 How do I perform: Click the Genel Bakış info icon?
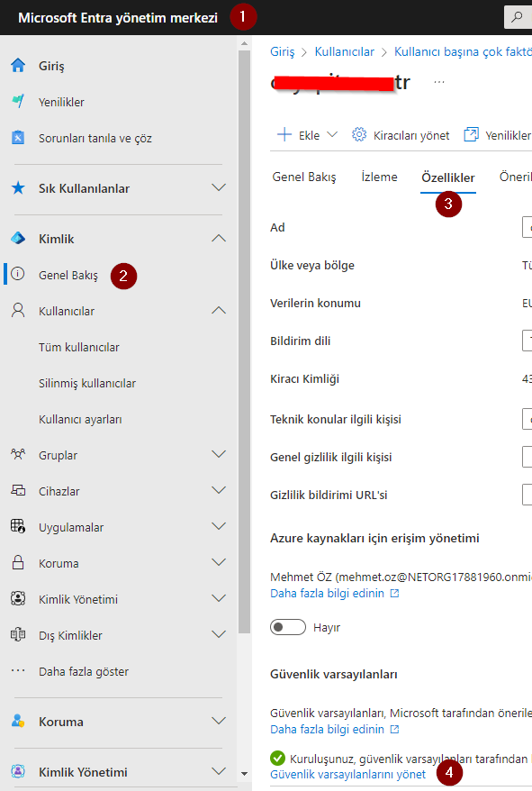coord(18,274)
